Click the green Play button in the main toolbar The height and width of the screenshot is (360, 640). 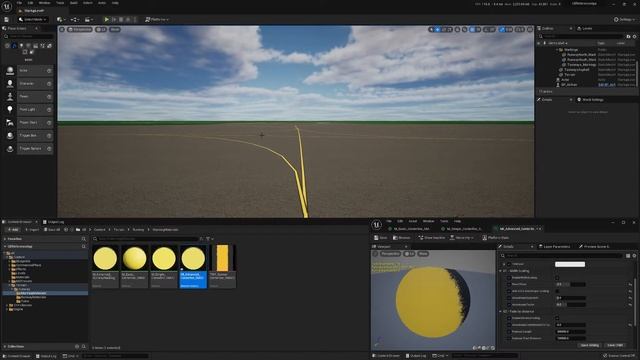click(107, 19)
